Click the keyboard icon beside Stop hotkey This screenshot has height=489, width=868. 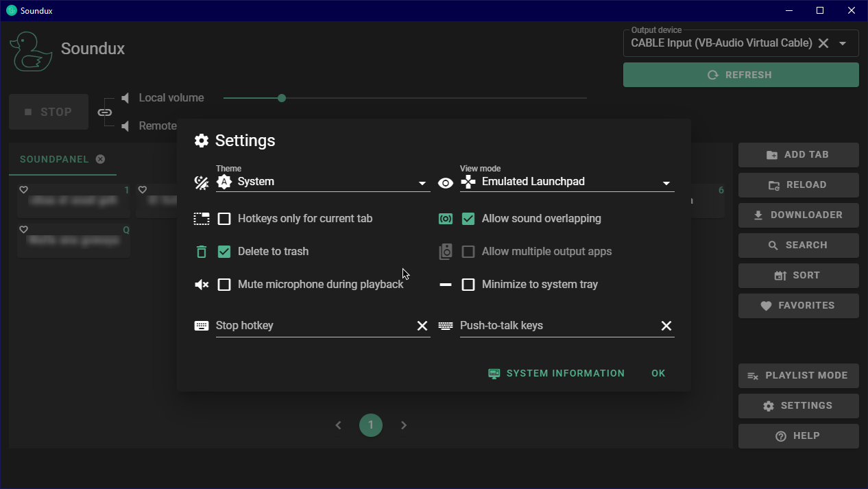coord(201,325)
